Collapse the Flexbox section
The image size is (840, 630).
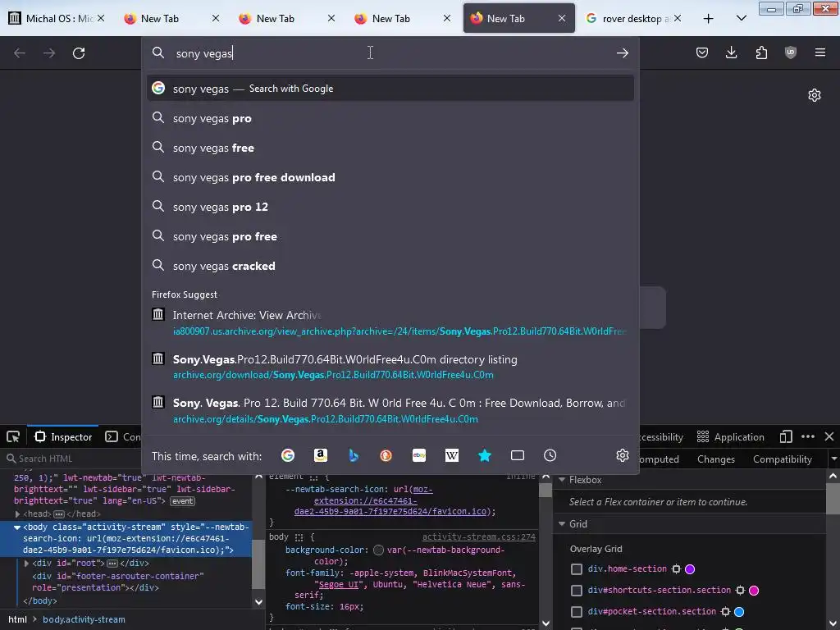pyautogui.click(x=562, y=480)
